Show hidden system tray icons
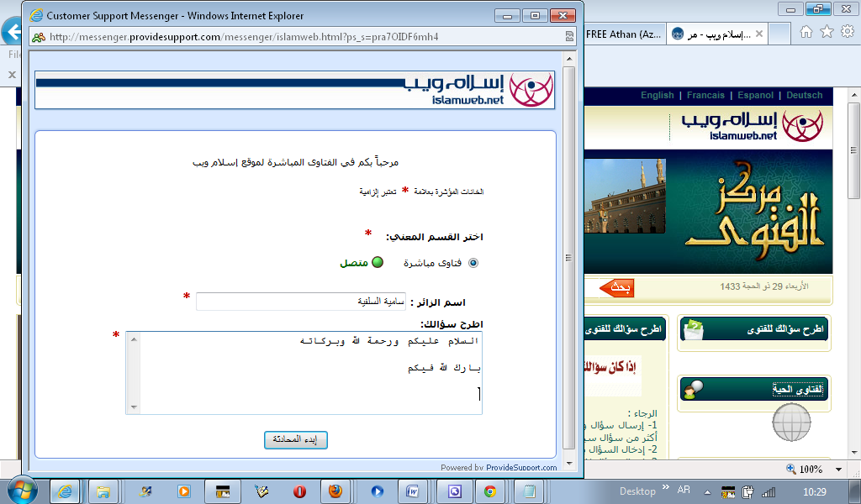Image resolution: width=861 pixels, height=504 pixels. (x=707, y=492)
